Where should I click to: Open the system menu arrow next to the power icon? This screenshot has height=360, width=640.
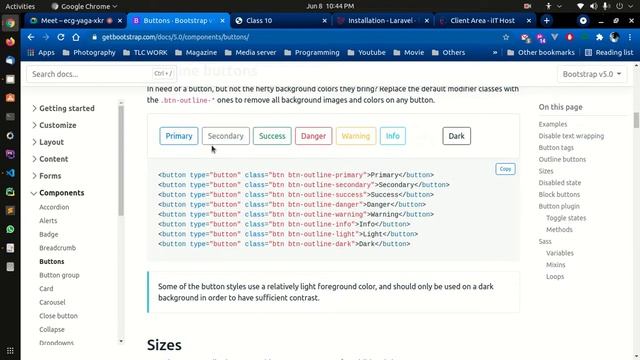[x=632, y=6]
